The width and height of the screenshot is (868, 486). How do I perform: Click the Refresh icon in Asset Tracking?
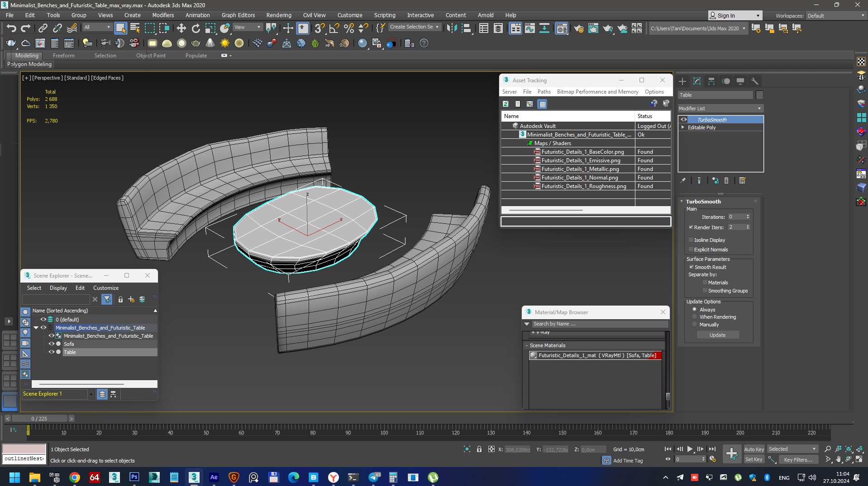tap(506, 104)
